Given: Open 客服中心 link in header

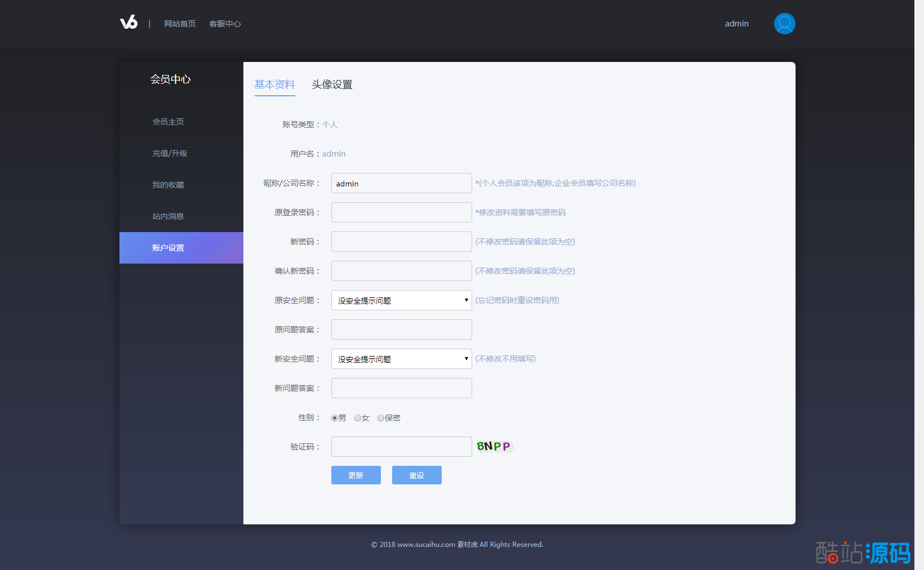Looking at the screenshot, I should (x=225, y=24).
